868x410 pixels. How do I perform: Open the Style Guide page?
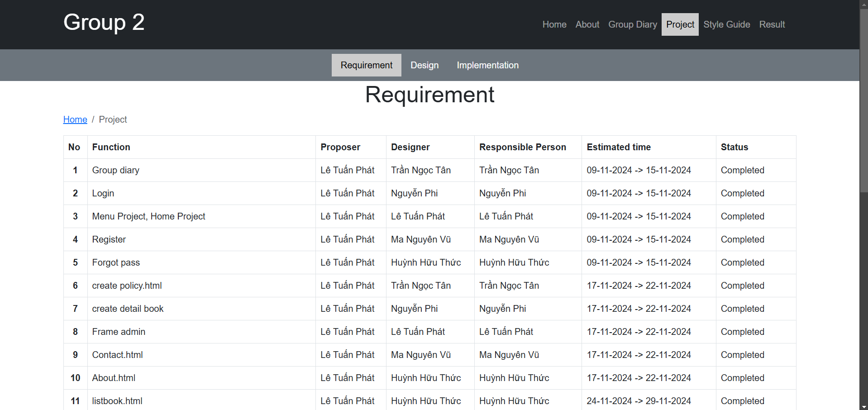click(x=726, y=24)
